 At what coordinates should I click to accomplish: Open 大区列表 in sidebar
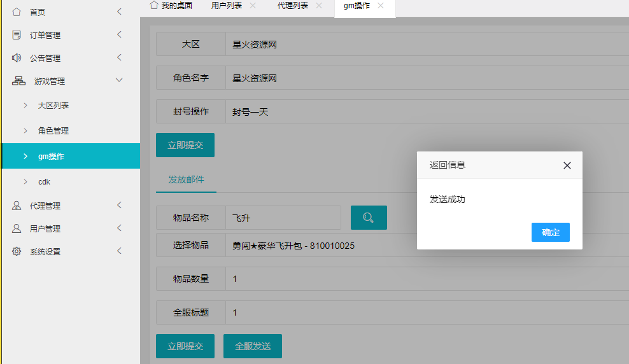point(53,106)
